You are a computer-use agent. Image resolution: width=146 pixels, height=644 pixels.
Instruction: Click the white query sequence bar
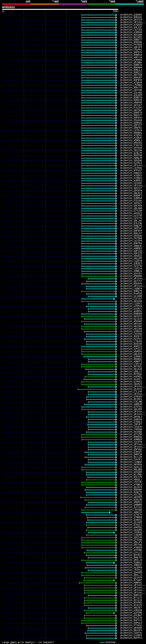[60, 10]
